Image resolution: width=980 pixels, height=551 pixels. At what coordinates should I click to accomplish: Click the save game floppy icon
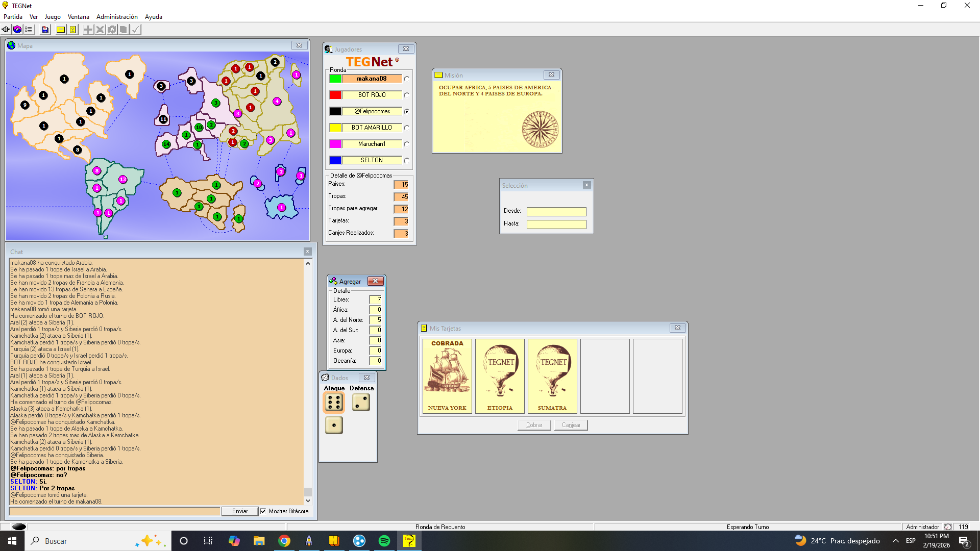[45, 30]
